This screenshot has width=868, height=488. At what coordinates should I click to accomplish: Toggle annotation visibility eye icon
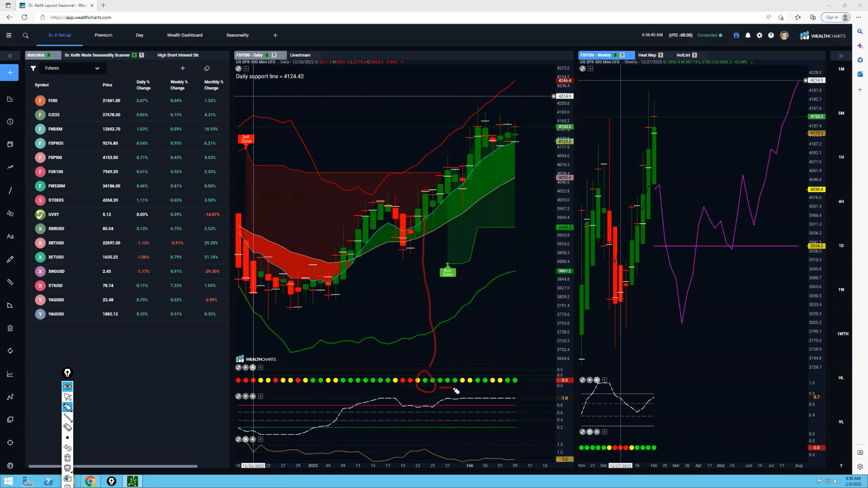(x=67, y=386)
